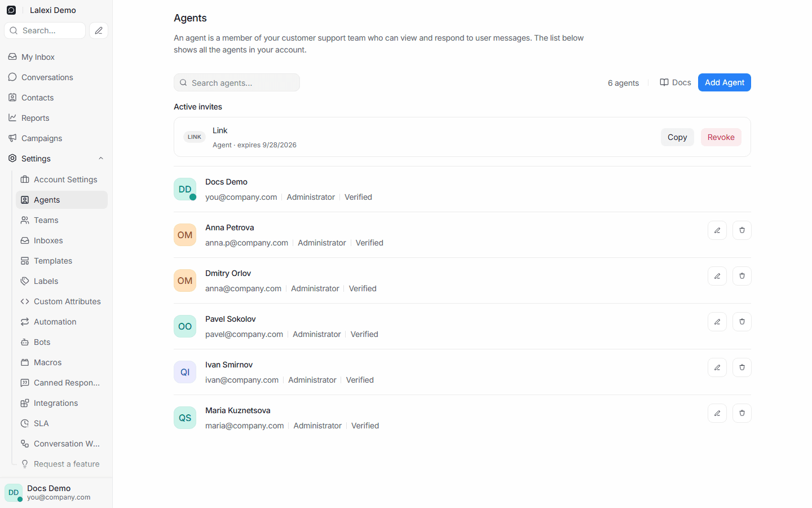This screenshot has height=508, width=812.
Task: Edit agent Dmitry Orlov
Action: (717, 276)
